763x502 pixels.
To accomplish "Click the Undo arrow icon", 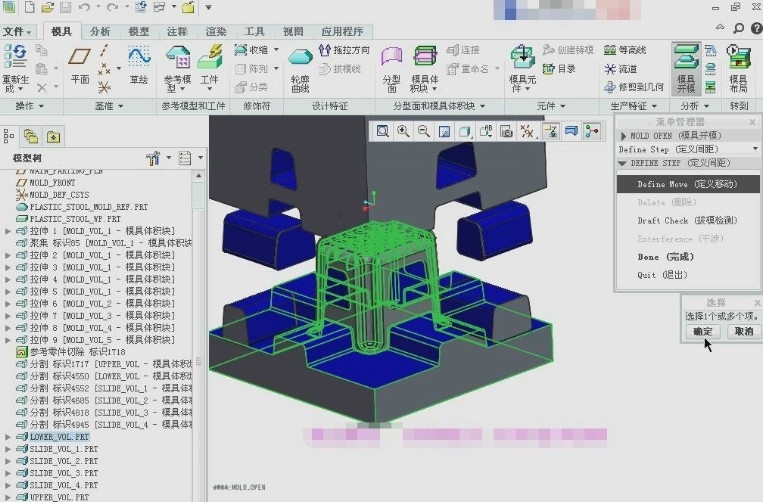I will [x=84, y=7].
